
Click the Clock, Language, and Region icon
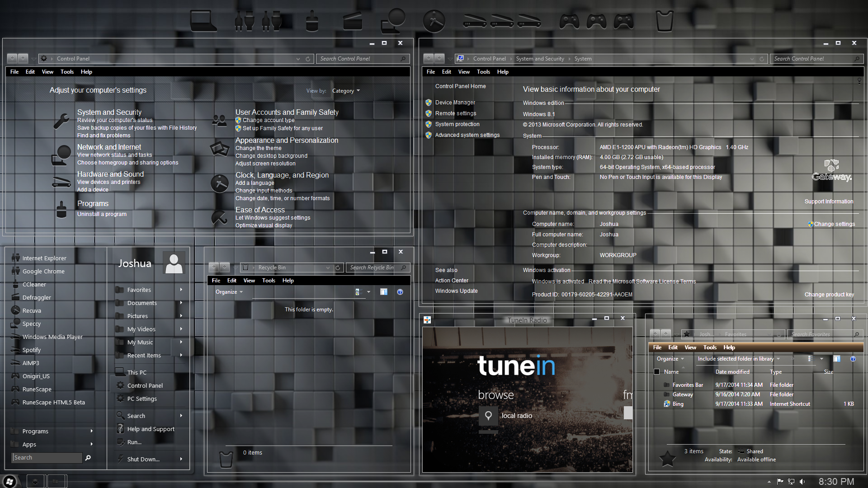tap(220, 184)
